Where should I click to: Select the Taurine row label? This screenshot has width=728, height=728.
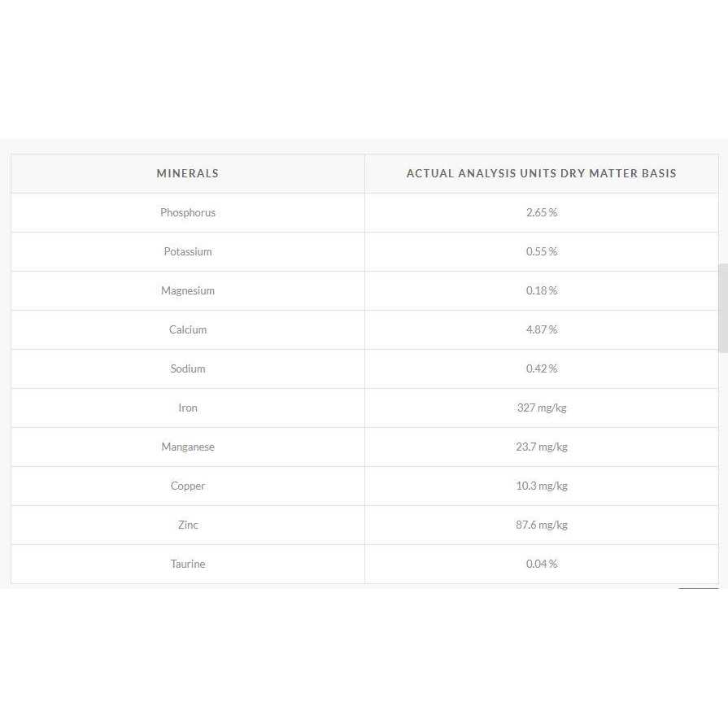[188, 564]
